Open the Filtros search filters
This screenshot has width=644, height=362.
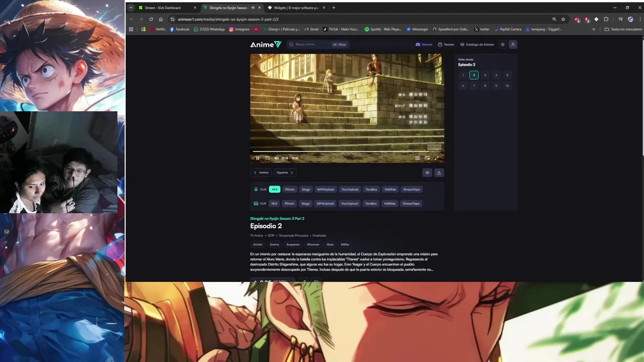[340, 44]
